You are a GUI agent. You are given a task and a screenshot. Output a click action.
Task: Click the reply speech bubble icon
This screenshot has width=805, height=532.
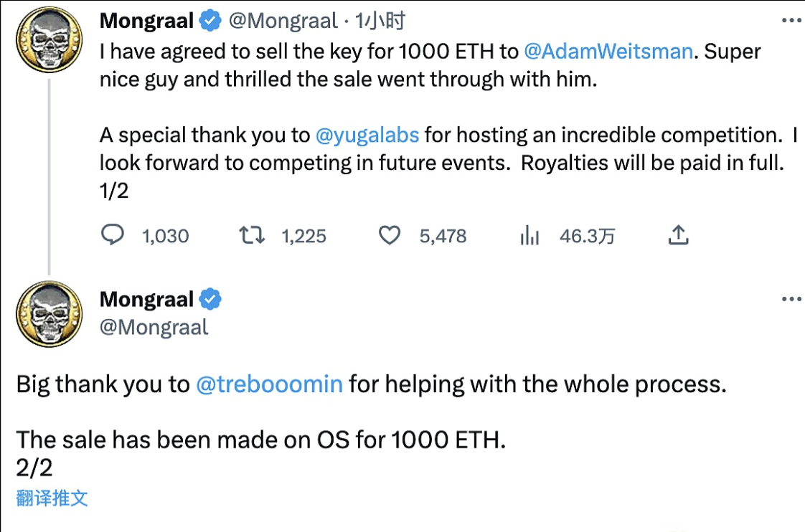[112, 235]
